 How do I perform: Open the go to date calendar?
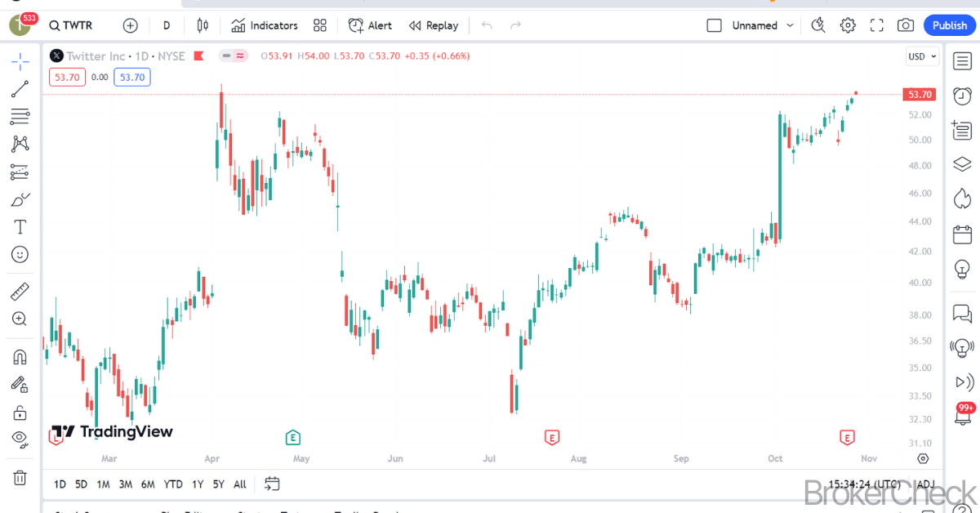point(273,484)
